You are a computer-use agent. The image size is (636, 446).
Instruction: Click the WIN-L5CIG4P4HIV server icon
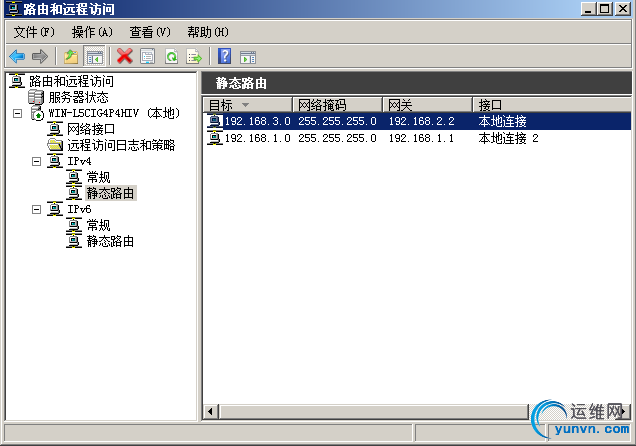37,113
